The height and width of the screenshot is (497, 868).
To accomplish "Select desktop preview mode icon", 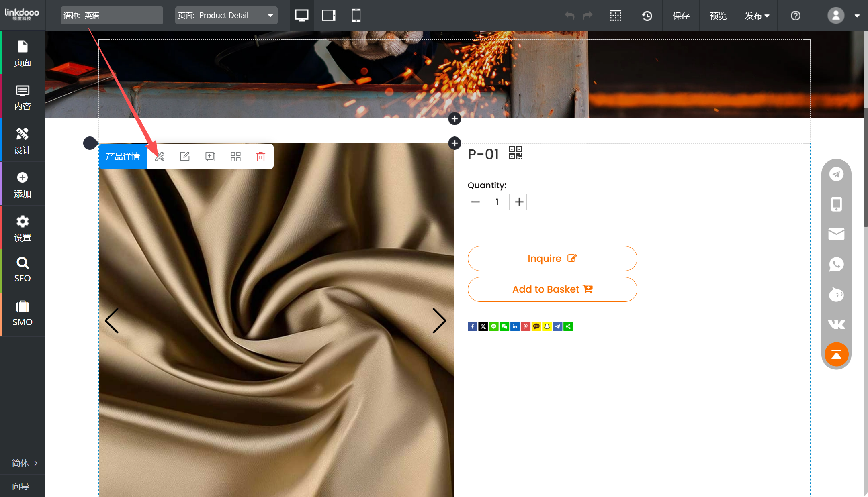I will tap(301, 16).
